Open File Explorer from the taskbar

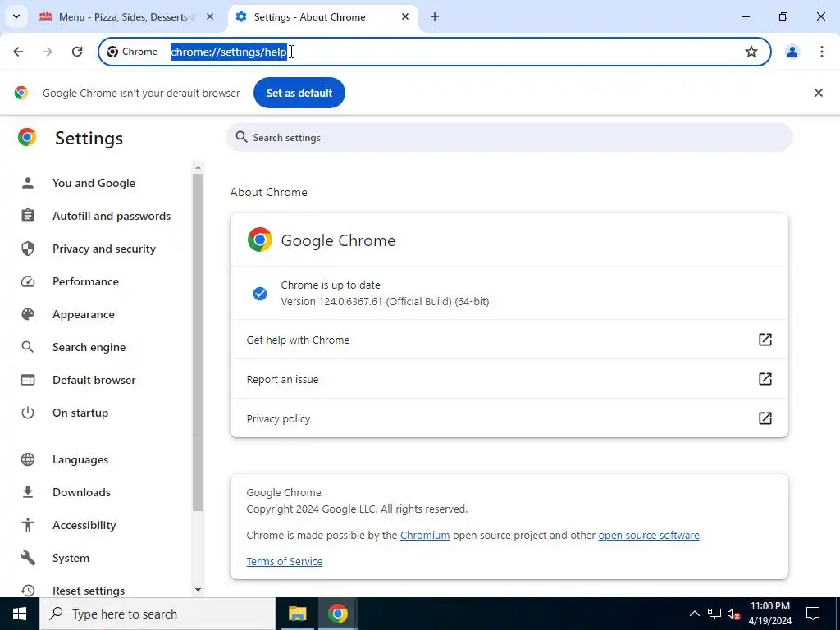[297, 614]
